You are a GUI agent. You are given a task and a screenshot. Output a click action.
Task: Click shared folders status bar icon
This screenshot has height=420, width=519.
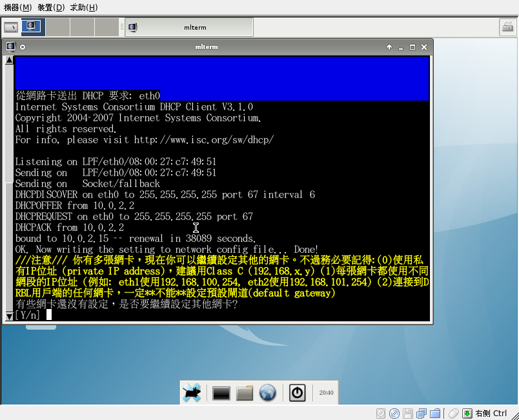coord(435,414)
